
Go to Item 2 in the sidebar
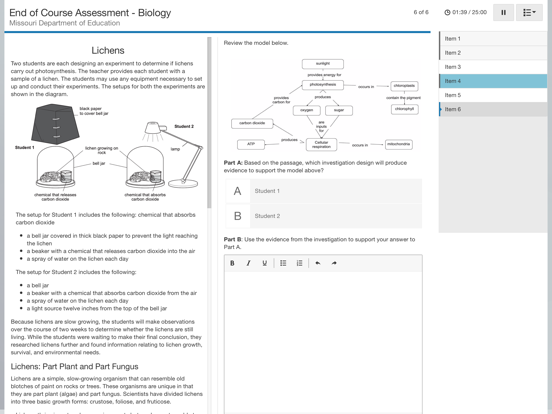(493, 53)
